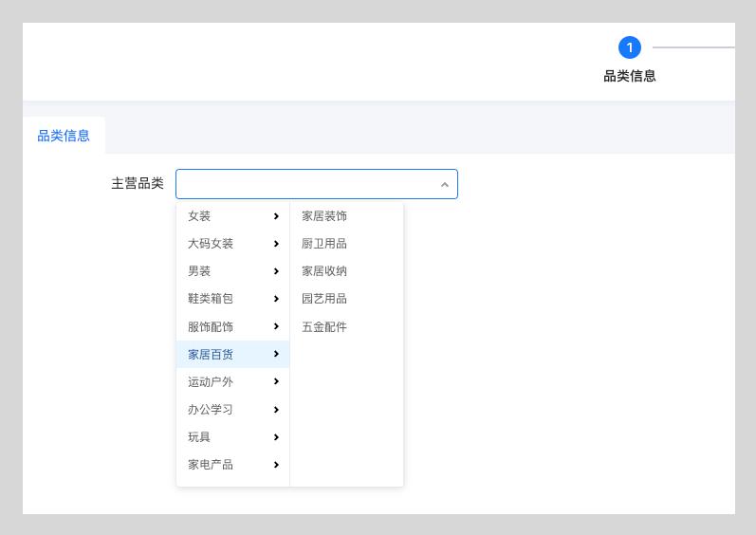Expand the 女装 submenu arrow
756x535 pixels.
[276, 216]
